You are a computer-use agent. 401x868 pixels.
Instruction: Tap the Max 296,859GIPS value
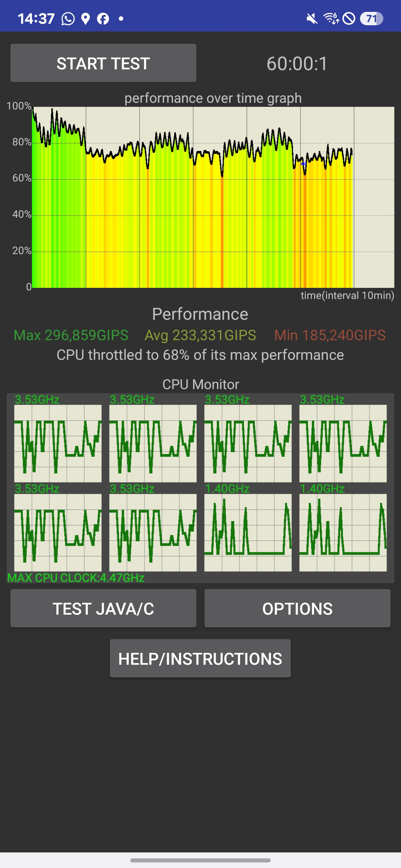click(x=71, y=335)
